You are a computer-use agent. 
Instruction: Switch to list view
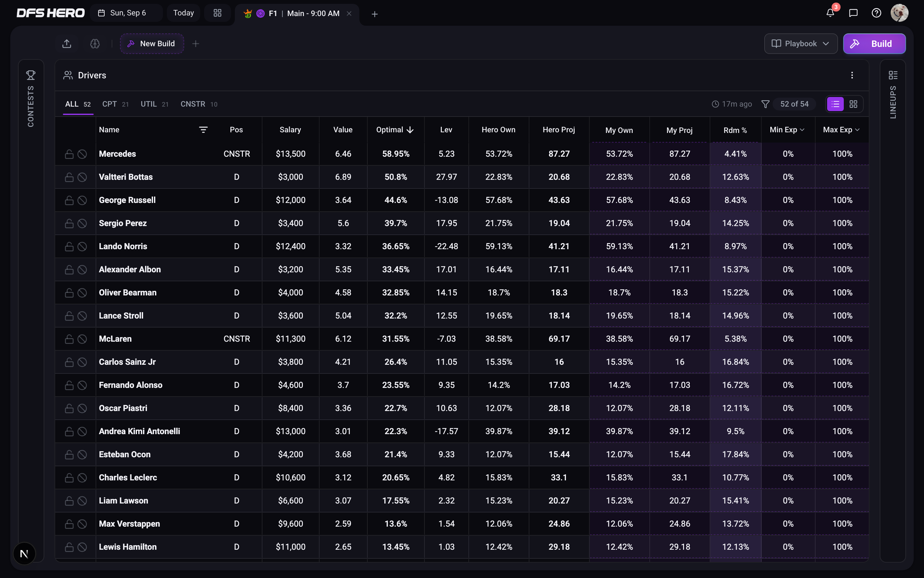click(x=835, y=104)
